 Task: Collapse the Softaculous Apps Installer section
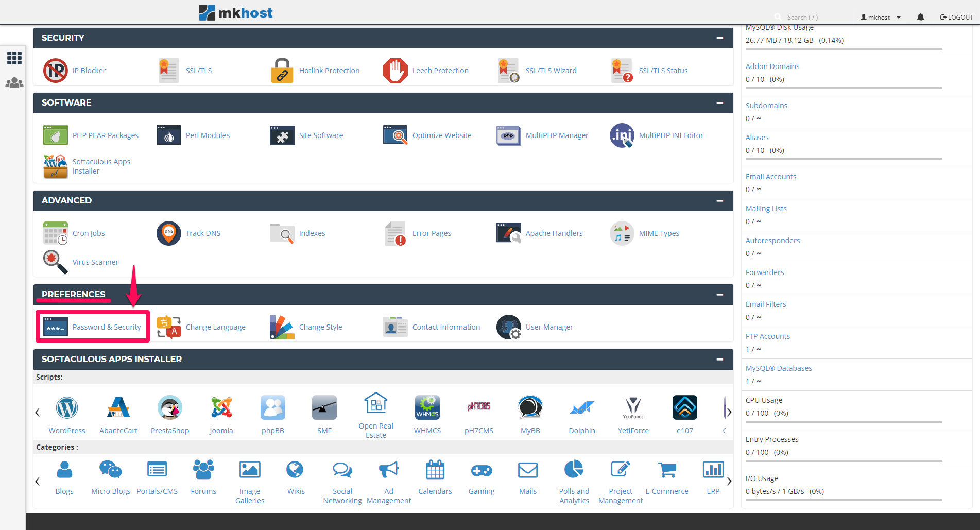click(x=719, y=360)
